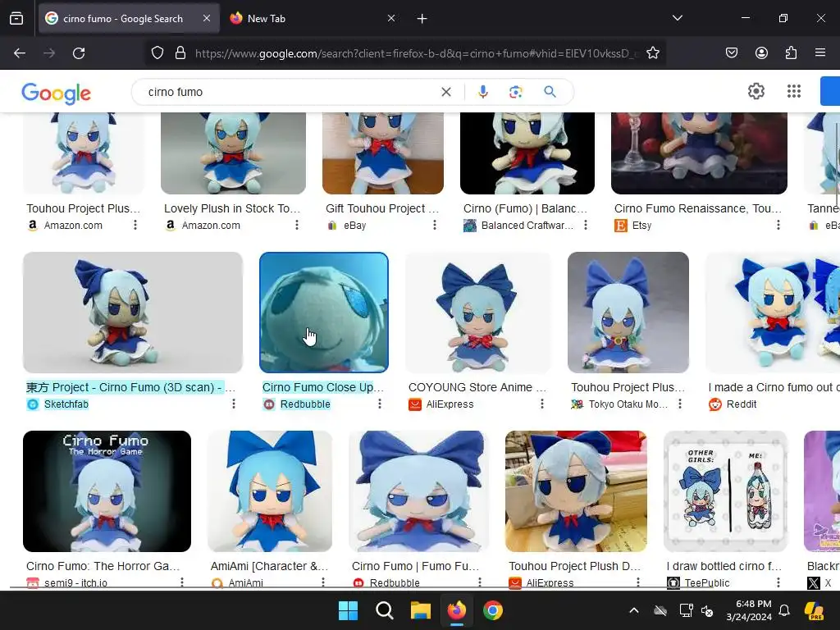Close the cirno fumo search tab

[207, 18]
